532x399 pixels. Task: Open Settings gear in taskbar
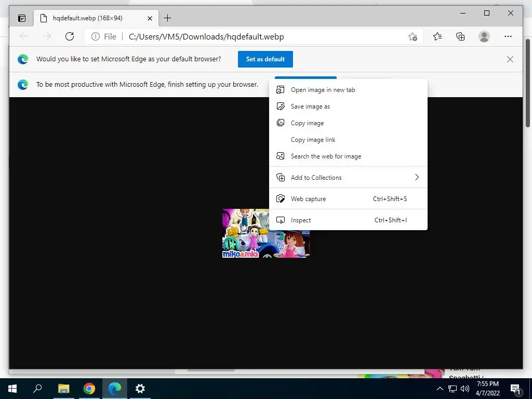(x=140, y=389)
